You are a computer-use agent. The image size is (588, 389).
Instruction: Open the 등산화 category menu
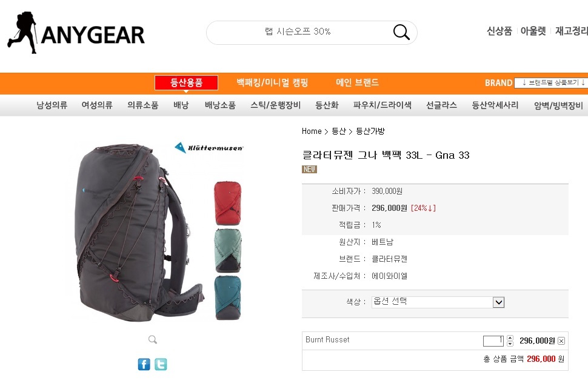(x=327, y=105)
